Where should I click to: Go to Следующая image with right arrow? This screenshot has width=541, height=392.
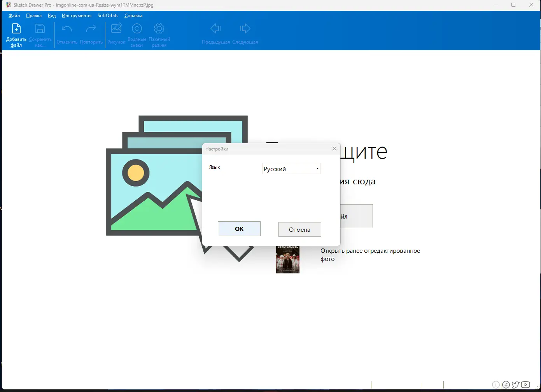[x=245, y=28]
